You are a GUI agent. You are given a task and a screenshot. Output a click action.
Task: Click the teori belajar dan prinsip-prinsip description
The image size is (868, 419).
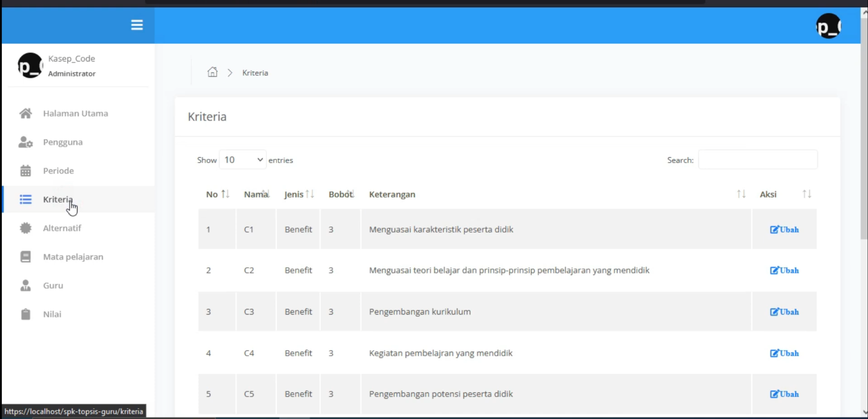tap(509, 270)
